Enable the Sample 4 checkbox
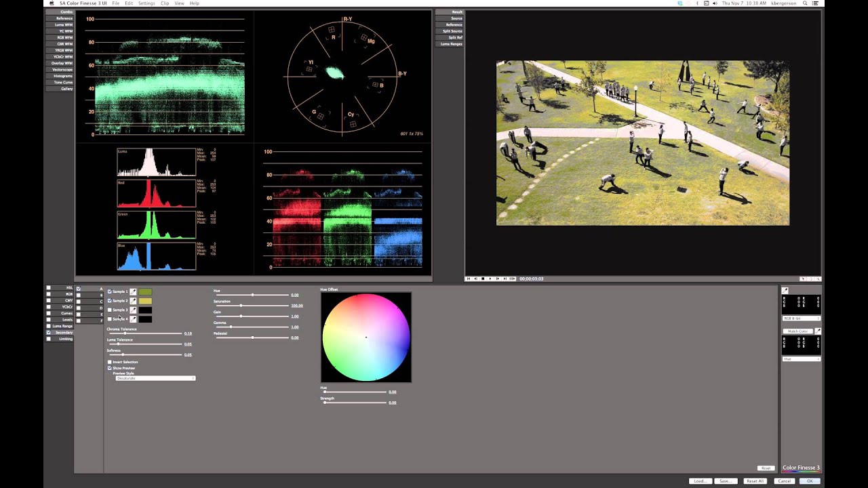 (110, 319)
